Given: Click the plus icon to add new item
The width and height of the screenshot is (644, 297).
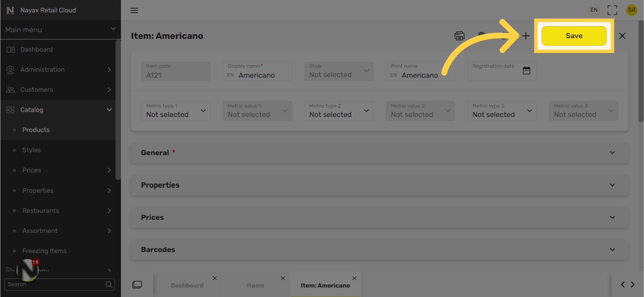Looking at the screenshot, I should click(526, 36).
